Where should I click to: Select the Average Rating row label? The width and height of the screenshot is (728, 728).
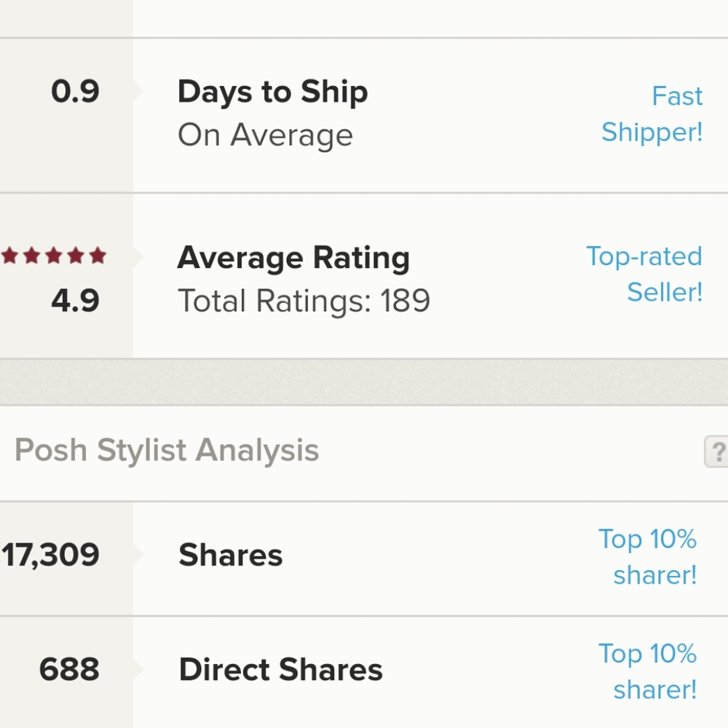[x=293, y=258]
